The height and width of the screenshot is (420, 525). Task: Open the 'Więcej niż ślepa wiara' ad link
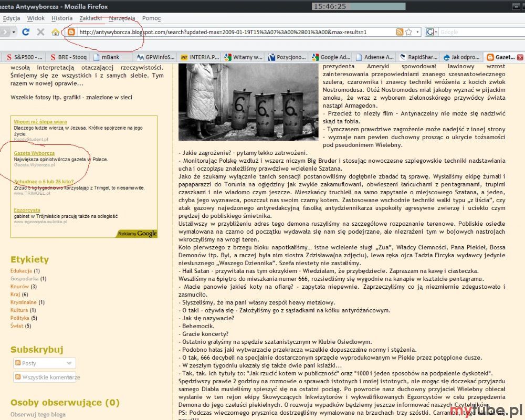(40, 122)
